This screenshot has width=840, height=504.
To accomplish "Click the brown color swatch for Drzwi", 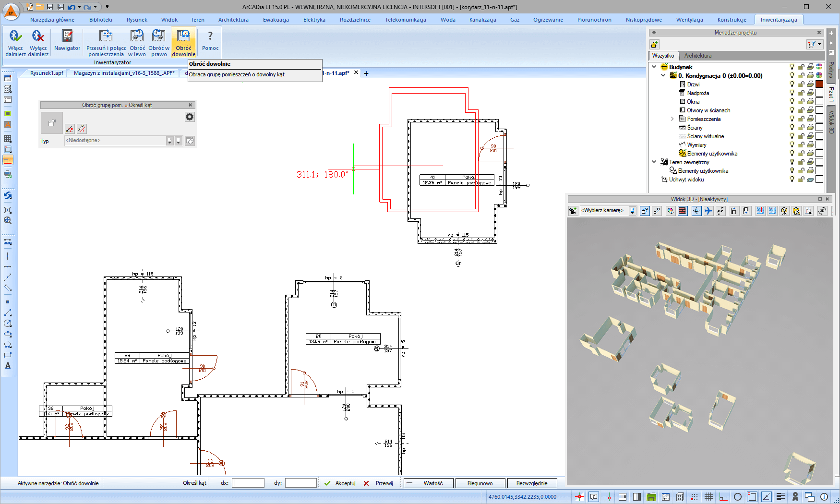I will [x=819, y=84].
